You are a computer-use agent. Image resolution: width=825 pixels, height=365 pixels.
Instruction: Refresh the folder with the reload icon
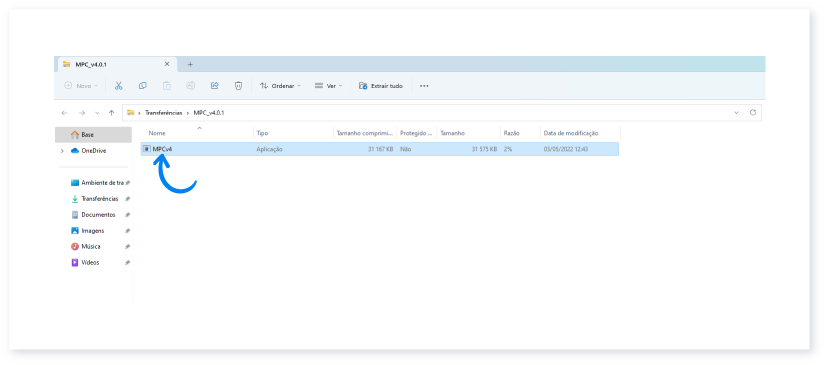point(753,113)
